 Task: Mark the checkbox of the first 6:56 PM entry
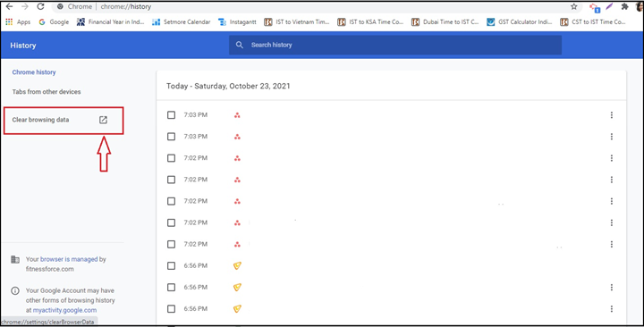tap(171, 266)
